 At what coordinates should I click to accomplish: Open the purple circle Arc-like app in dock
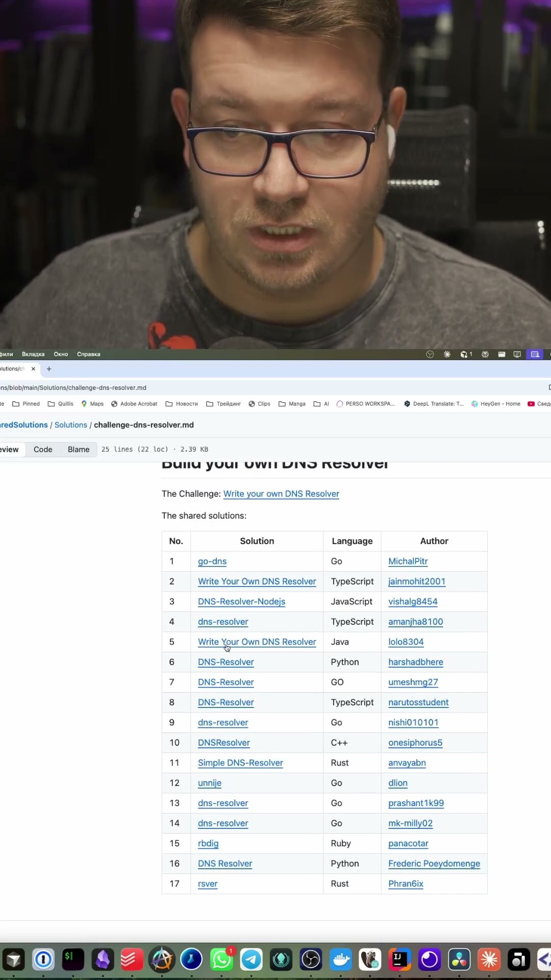coord(430,960)
